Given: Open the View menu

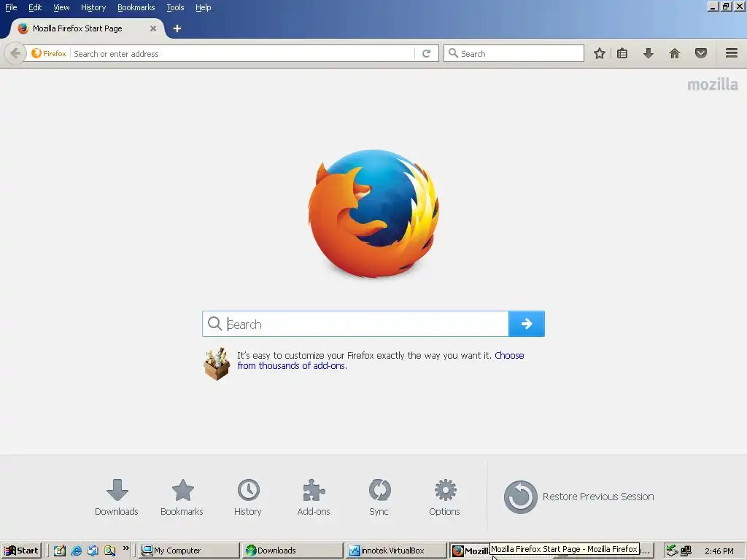Looking at the screenshot, I should point(61,7).
